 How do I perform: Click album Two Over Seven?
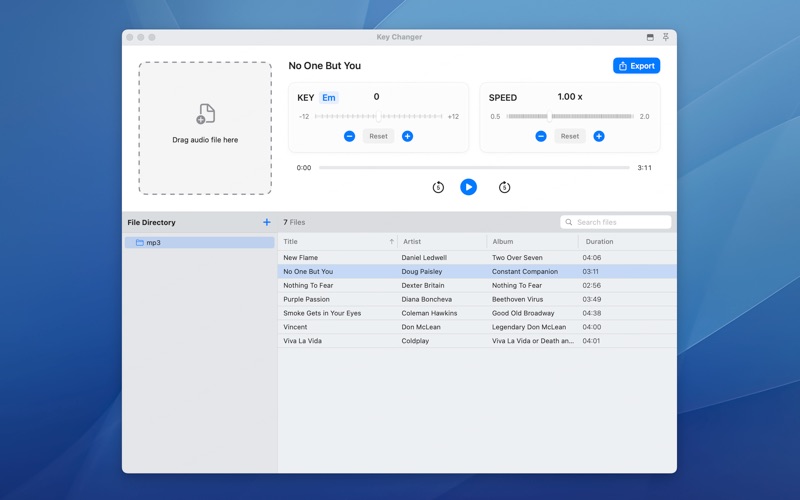click(x=517, y=258)
